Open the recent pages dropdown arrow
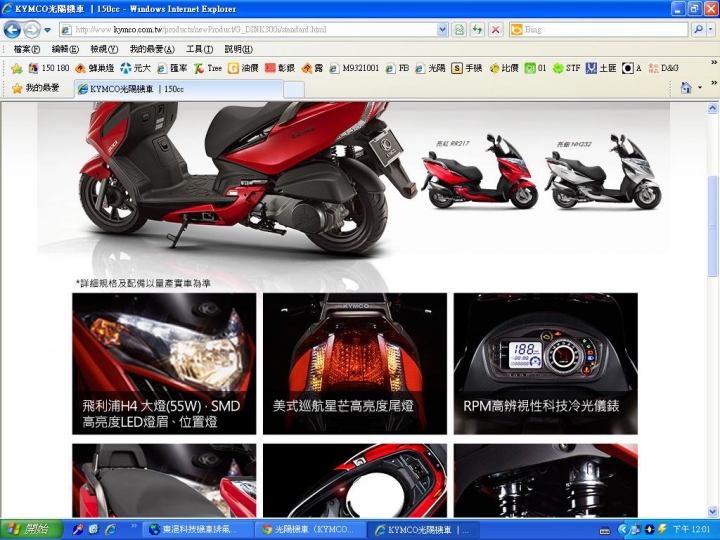This screenshot has width=720, height=540. pyautogui.click(x=48, y=30)
